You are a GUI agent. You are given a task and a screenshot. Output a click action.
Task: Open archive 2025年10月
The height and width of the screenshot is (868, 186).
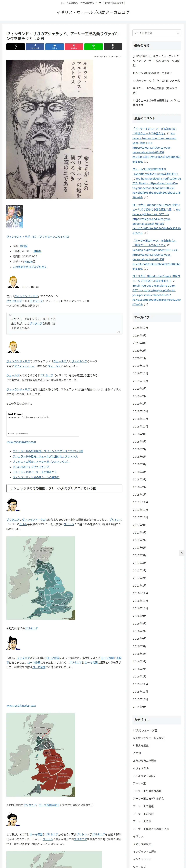140,328
